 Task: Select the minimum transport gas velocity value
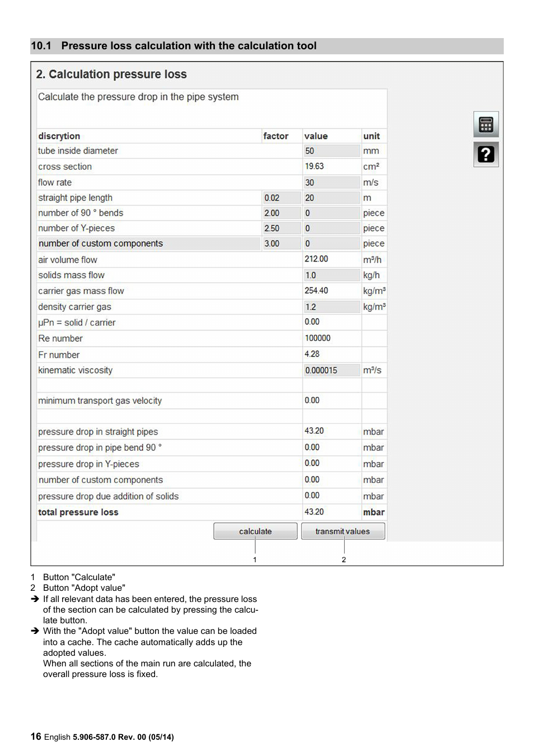(x=312, y=400)
